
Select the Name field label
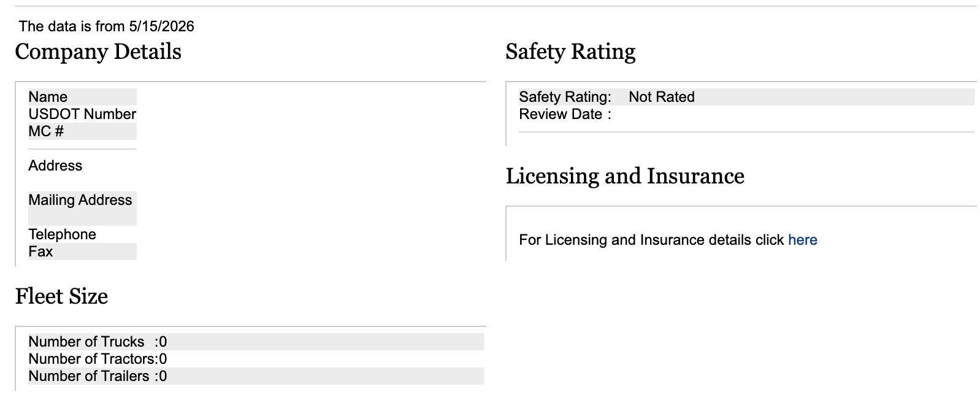(48, 97)
